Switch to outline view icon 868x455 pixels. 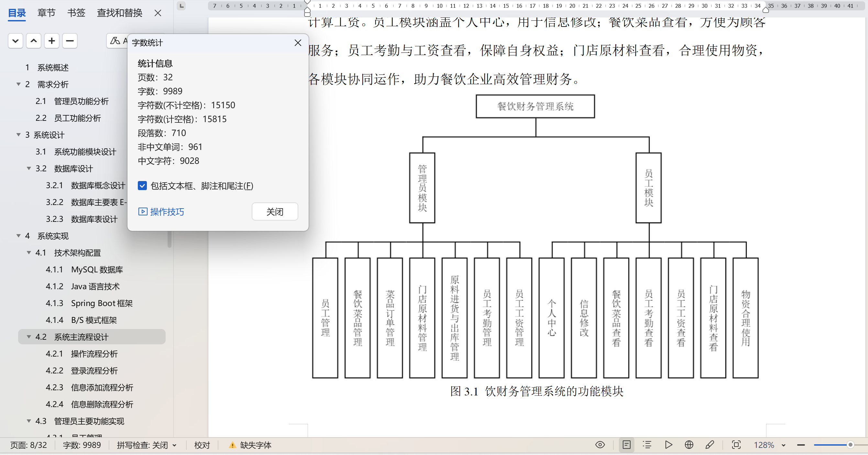647,445
